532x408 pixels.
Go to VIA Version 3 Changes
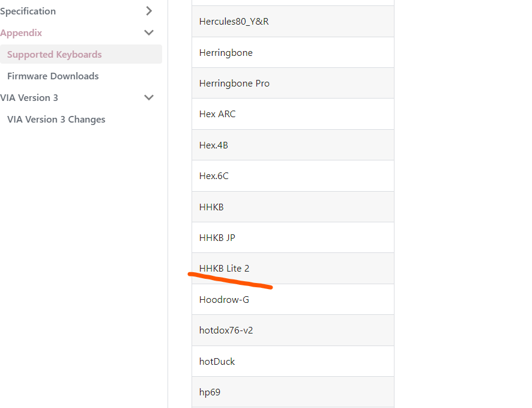tap(56, 120)
